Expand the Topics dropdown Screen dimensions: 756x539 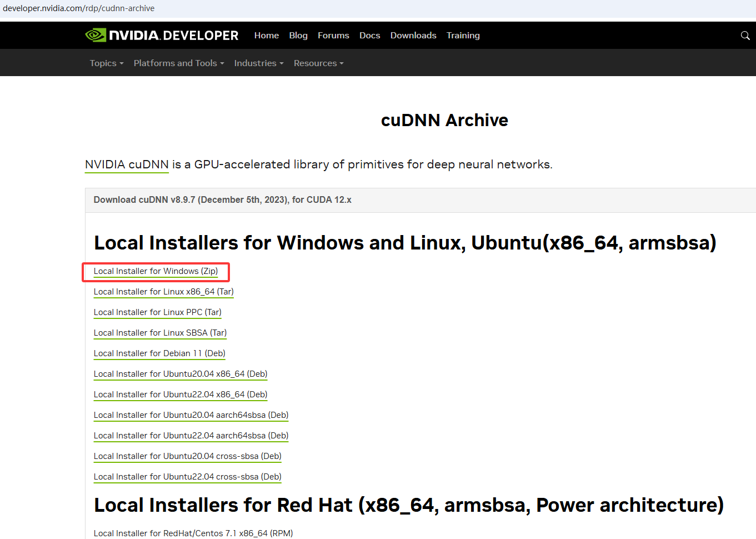107,63
